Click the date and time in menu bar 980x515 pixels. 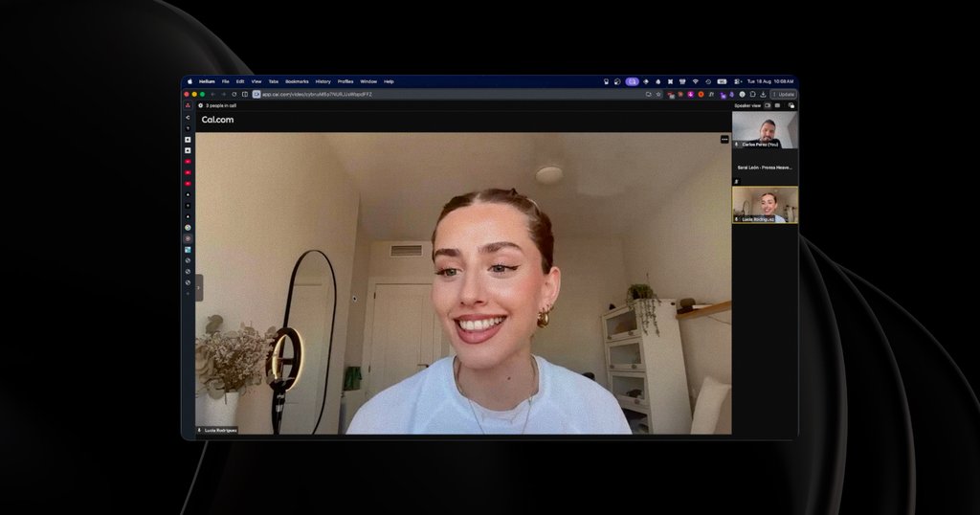click(x=770, y=81)
